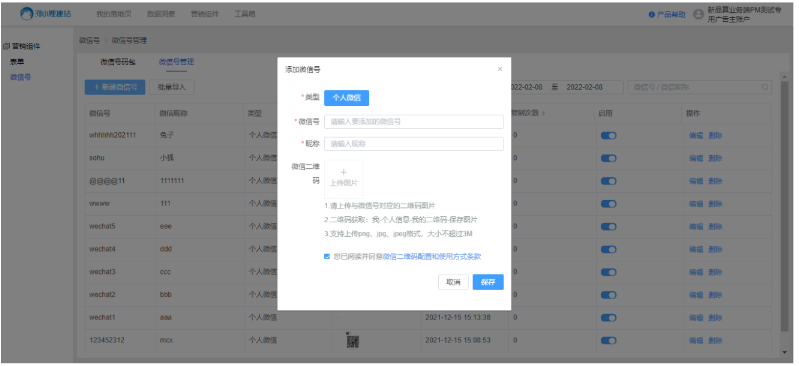Open 微信二维码配置和使用方式条款 link
The width and height of the screenshot is (799, 366).
pyautogui.click(x=432, y=257)
